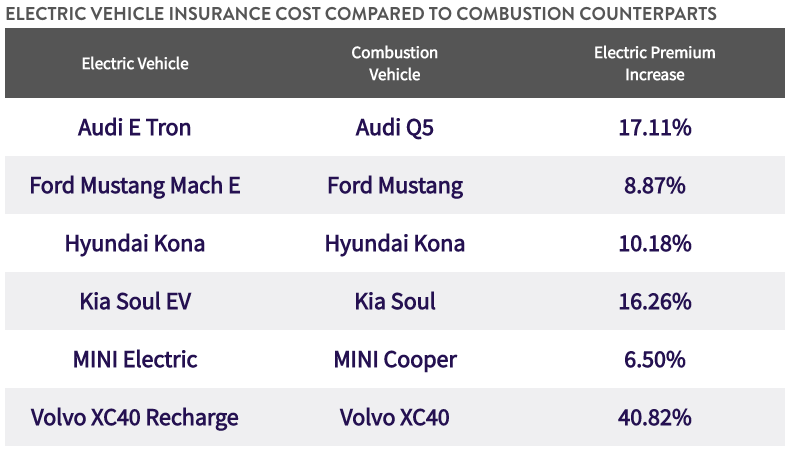The height and width of the screenshot is (453, 795).
Task: Select the 17.11% premium value
Action: tap(655, 128)
